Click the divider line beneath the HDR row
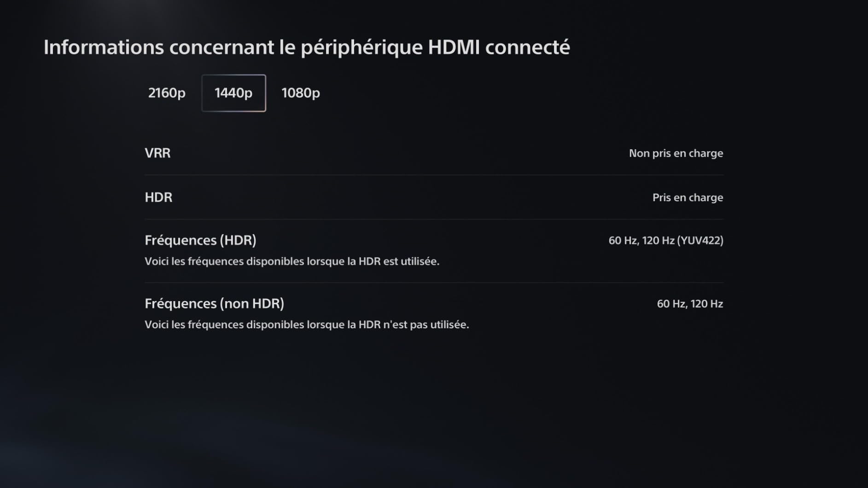 click(434, 219)
